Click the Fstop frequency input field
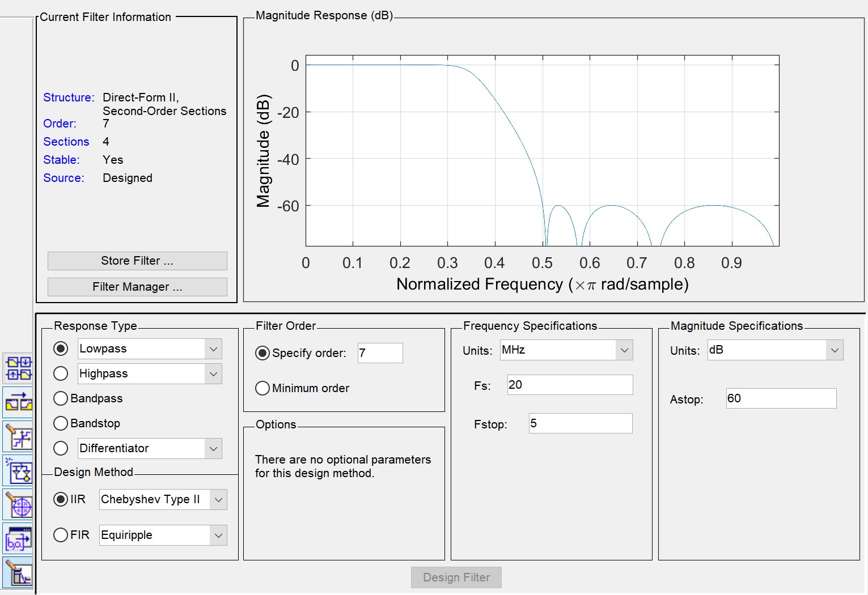 click(x=581, y=423)
